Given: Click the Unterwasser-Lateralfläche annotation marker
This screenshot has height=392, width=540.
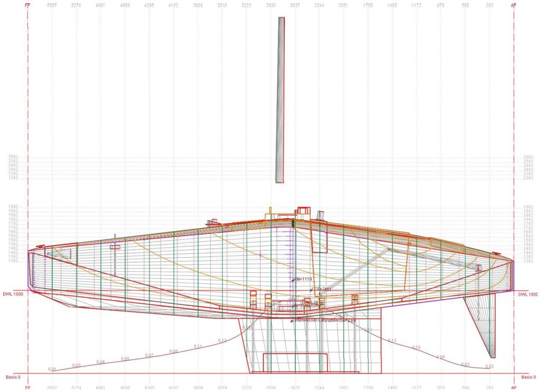Looking at the screenshot, I should [x=292, y=321].
